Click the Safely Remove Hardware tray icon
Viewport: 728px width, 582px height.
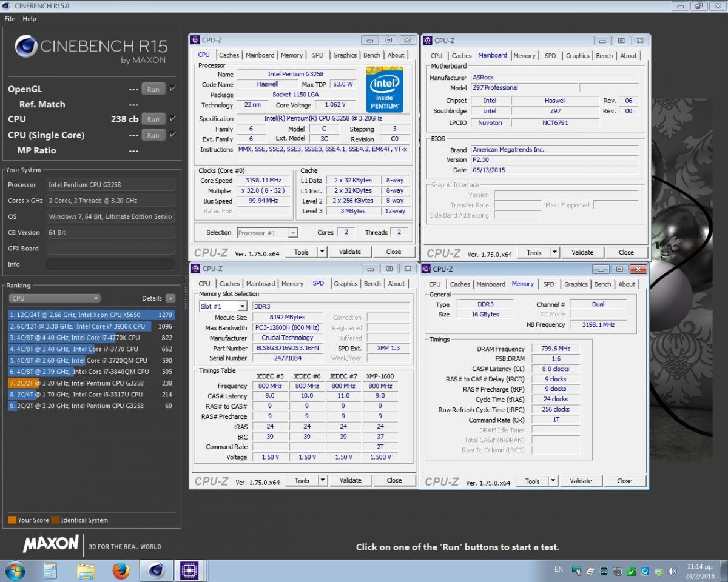click(x=658, y=571)
